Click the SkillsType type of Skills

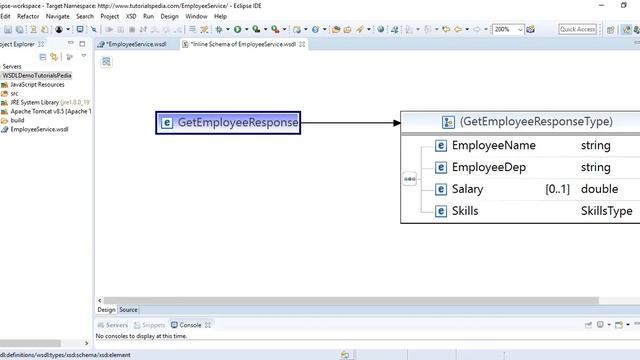[607, 211]
